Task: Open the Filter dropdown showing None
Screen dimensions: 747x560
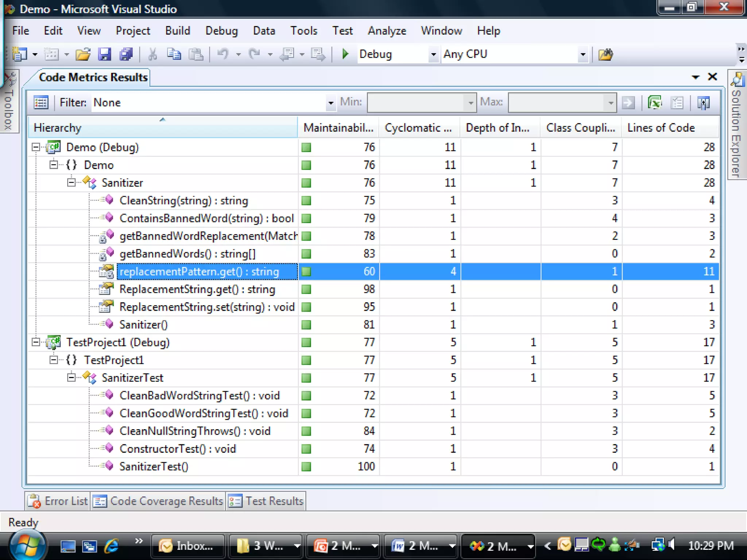Action: click(x=330, y=103)
